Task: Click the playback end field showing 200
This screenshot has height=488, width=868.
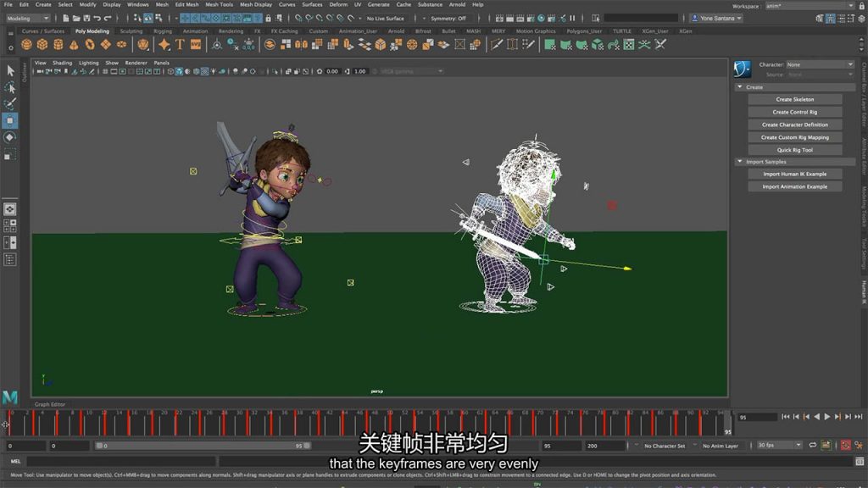Action: (x=605, y=446)
